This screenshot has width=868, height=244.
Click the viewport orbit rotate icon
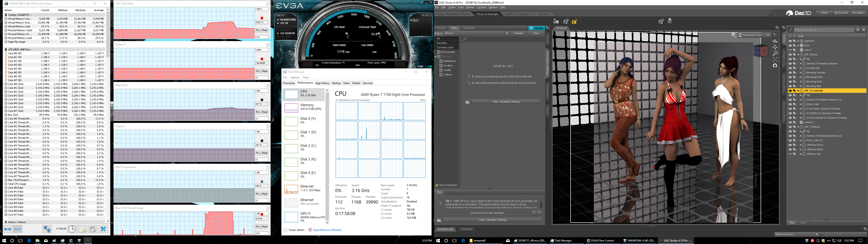coord(775,41)
